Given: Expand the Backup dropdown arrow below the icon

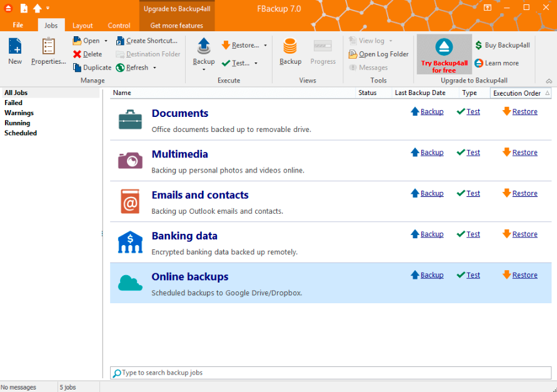Looking at the screenshot, I should [204, 69].
